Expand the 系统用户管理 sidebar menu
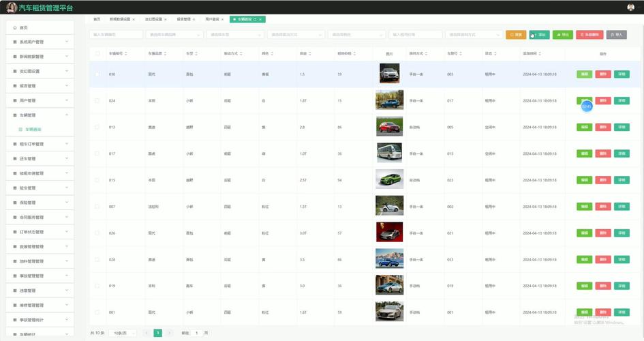 67,42
